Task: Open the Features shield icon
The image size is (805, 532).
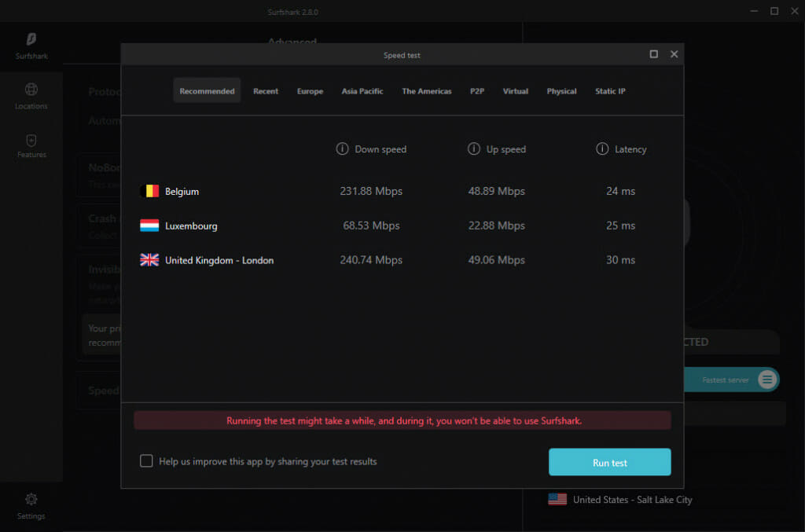Action: [31, 140]
